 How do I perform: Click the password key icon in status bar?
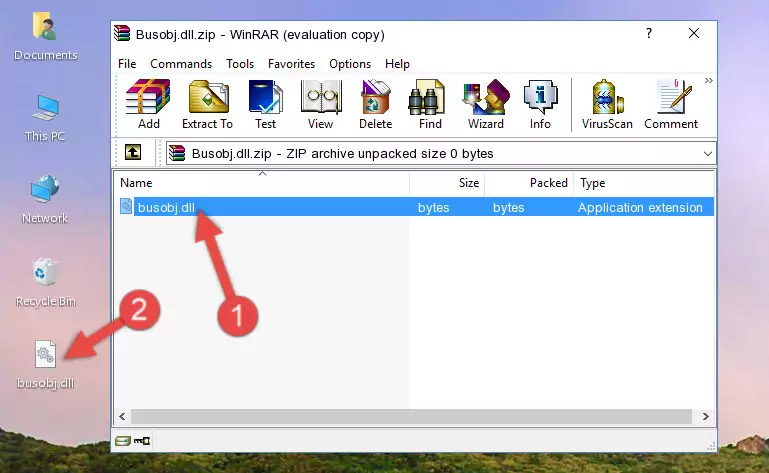pyautogui.click(x=142, y=441)
